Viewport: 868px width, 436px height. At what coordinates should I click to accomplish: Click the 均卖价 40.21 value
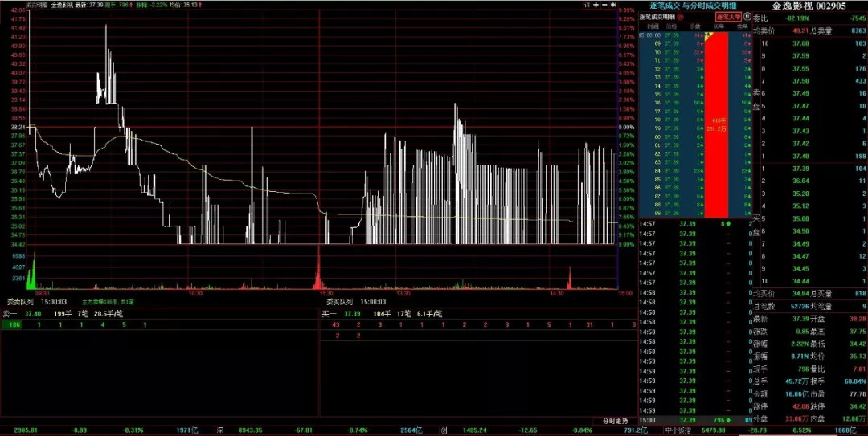[x=801, y=31]
